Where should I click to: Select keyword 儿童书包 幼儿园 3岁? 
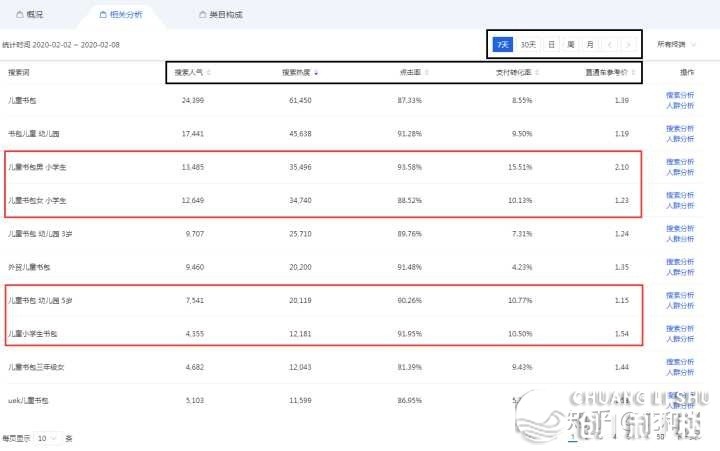[40, 234]
